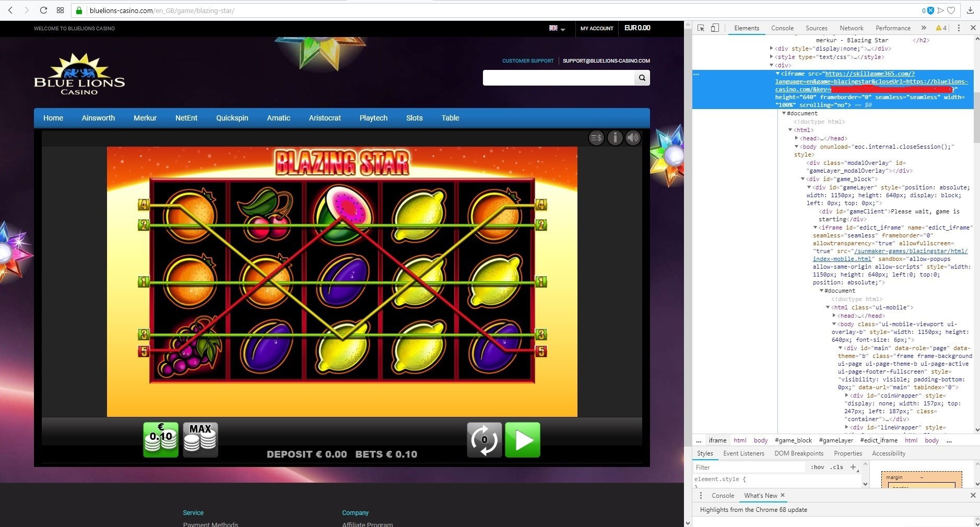The width and height of the screenshot is (980, 527).
Task: Spin reels with green play button
Action: click(523, 439)
